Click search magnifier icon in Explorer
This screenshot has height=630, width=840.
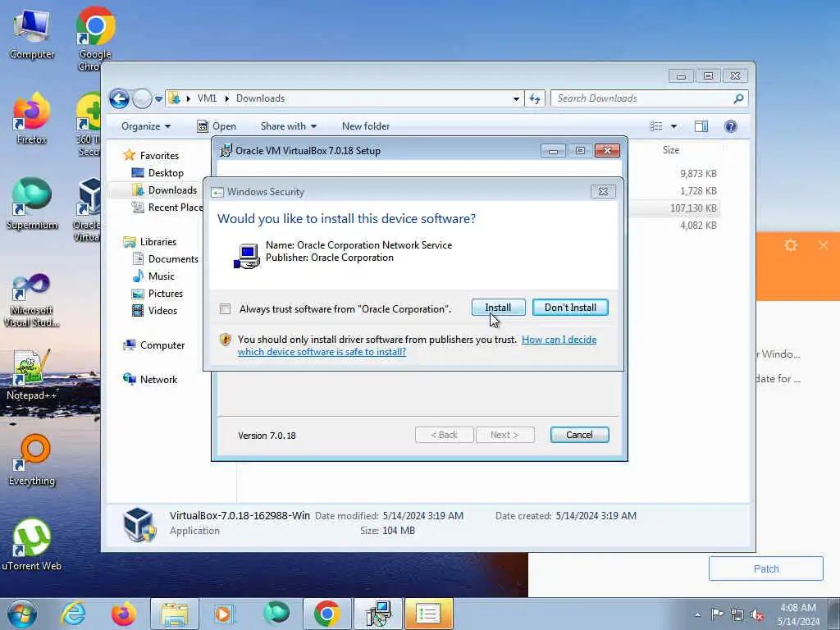[738, 98]
